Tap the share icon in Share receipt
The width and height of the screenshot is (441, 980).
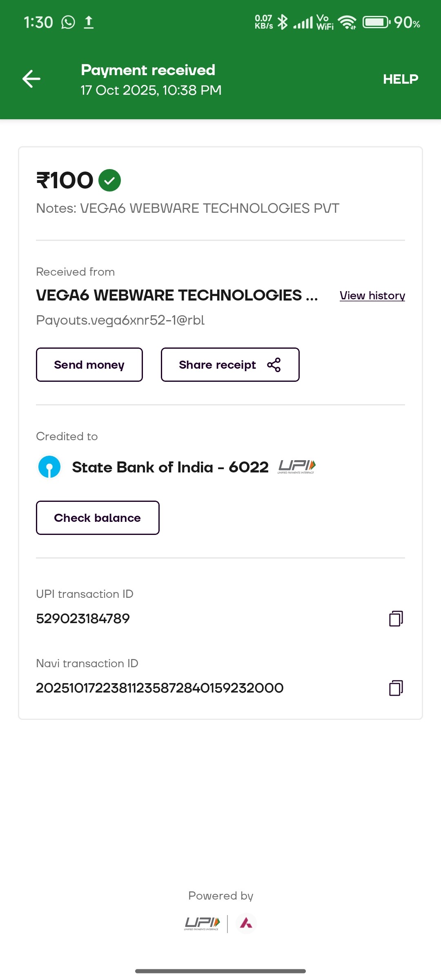click(x=274, y=365)
